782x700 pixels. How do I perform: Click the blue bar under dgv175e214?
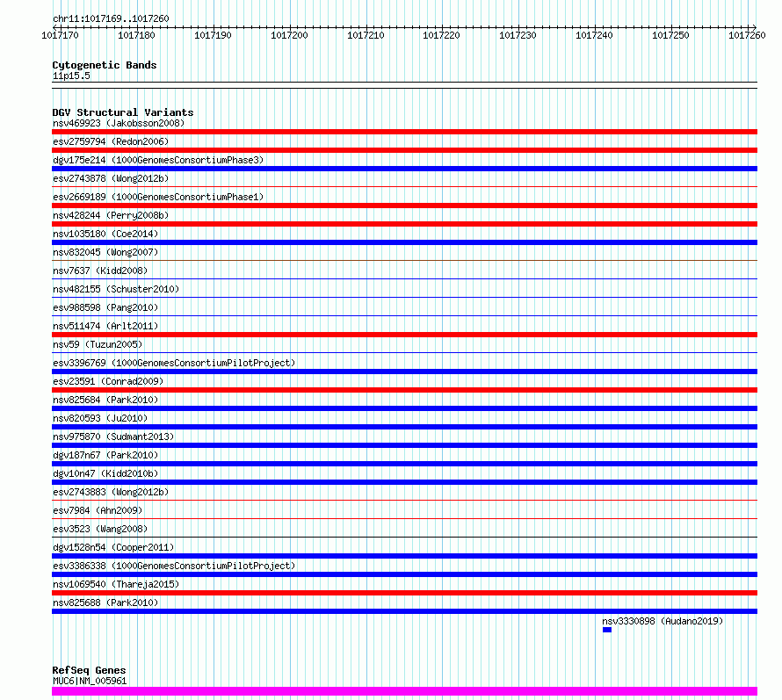tap(404, 169)
